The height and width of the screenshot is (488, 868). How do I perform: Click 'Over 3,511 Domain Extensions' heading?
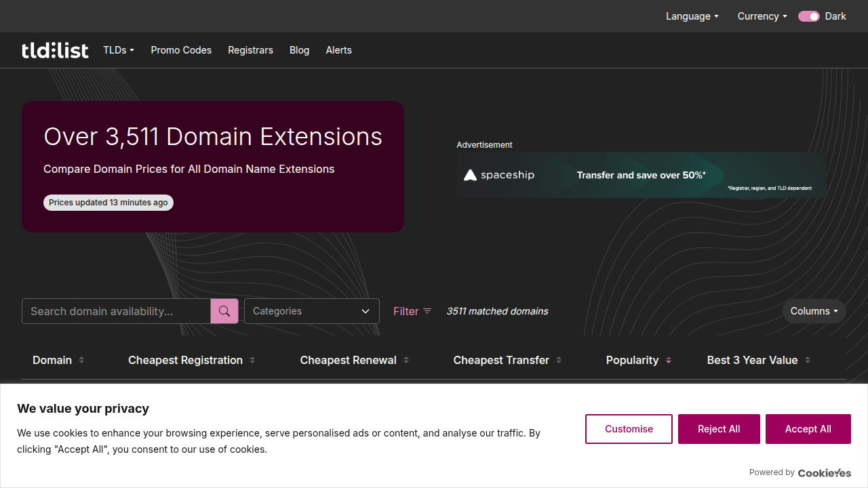point(213,136)
